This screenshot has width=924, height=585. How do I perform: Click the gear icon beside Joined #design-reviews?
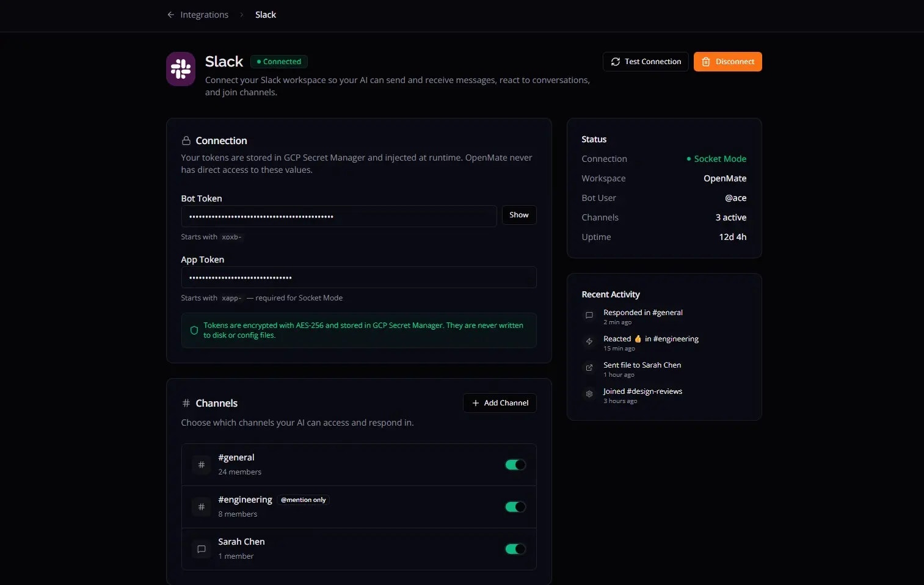589,394
